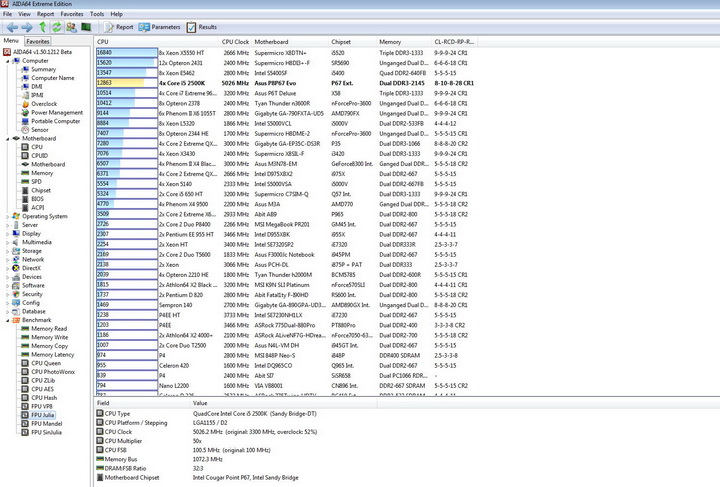Click the Manage users toolbar icon
This screenshot has width=720, height=487.
tap(71, 27)
